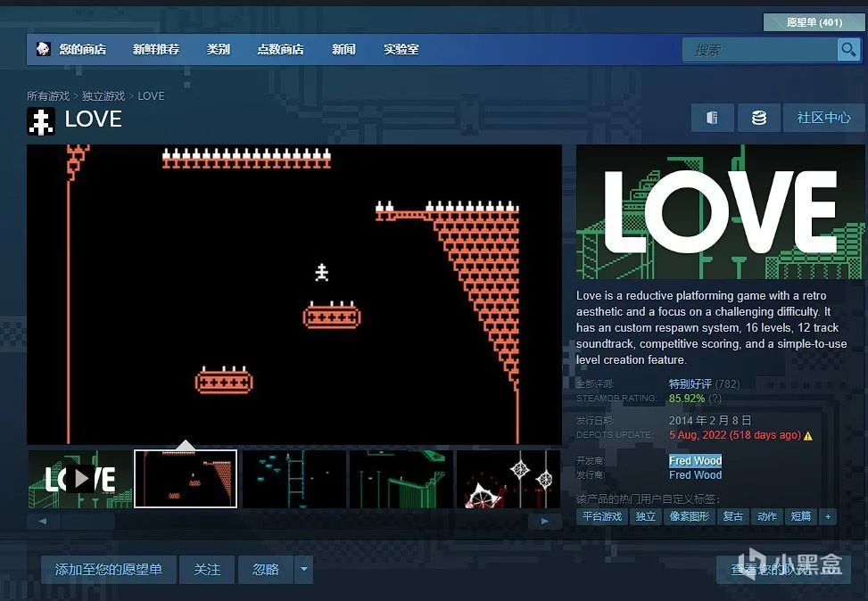868x601 pixels.
Task: Open 所有游戏 breadcrumb link
Action: pos(48,95)
